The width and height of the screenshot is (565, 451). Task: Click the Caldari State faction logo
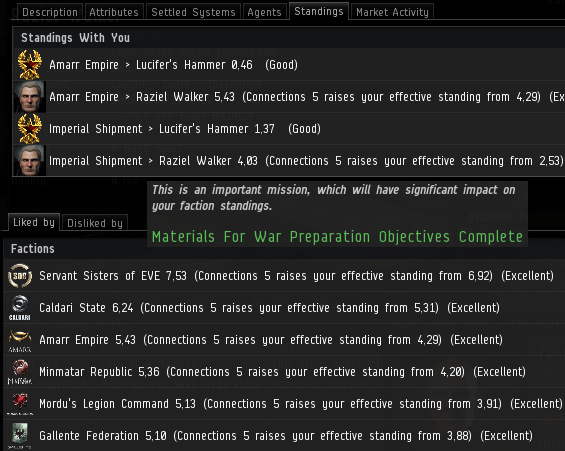click(x=20, y=308)
